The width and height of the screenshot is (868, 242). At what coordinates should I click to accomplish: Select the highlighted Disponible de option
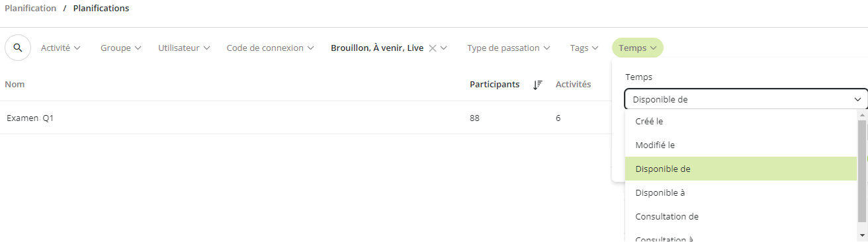tap(741, 169)
